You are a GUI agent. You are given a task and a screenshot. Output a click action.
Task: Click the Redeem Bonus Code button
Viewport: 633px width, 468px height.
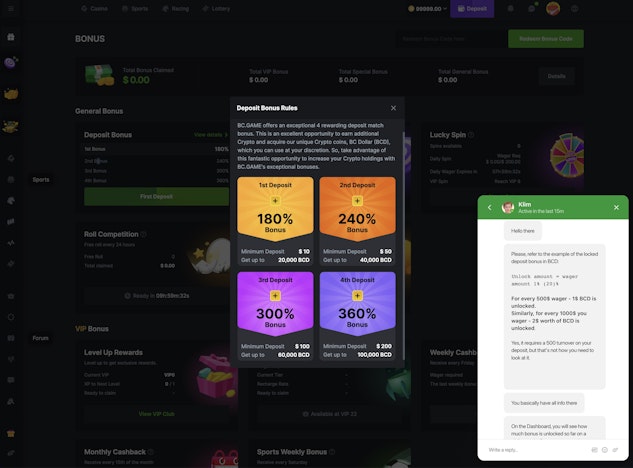[546, 39]
